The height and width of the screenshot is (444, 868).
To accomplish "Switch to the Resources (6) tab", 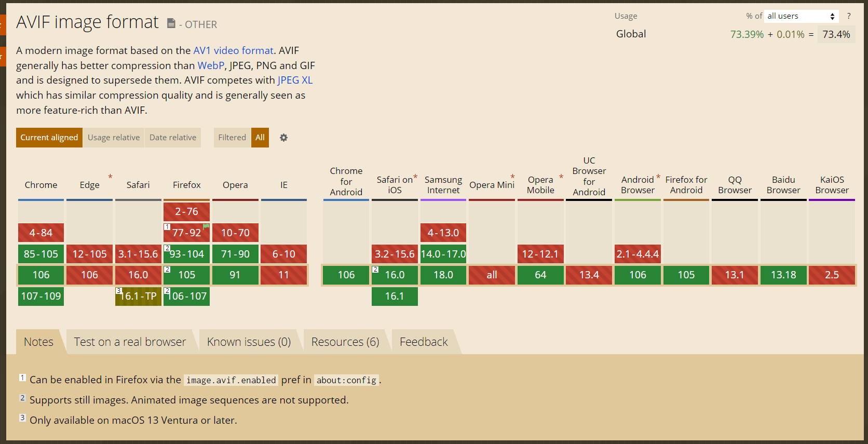I will tap(345, 342).
